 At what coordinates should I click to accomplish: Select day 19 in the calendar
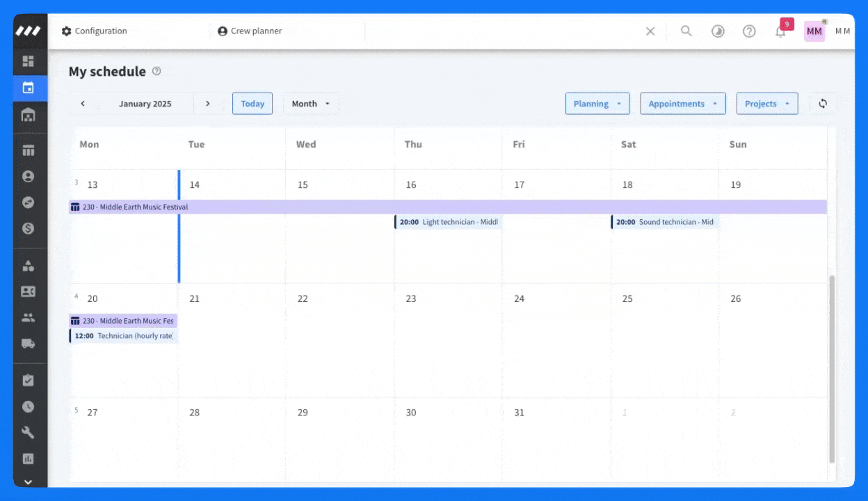pyautogui.click(x=736, y=185)
